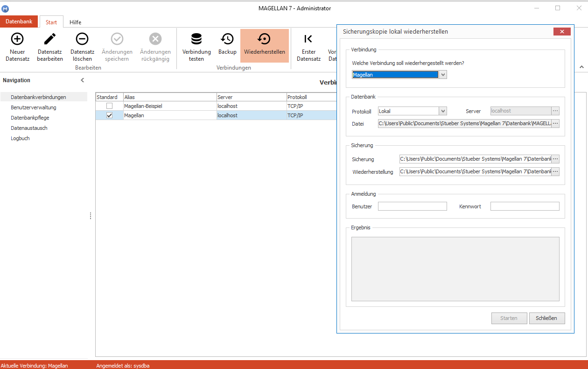
Task: Click the Server field showing localhost
Action: pyautogui.click(x=521, y=111)
